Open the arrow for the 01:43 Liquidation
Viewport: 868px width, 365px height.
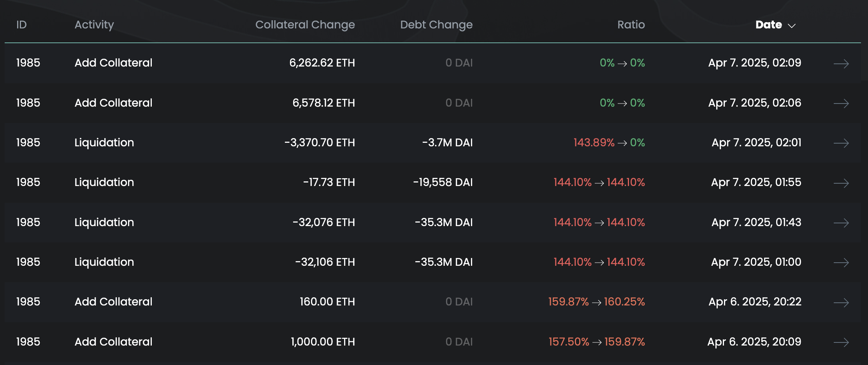(841, 223)
